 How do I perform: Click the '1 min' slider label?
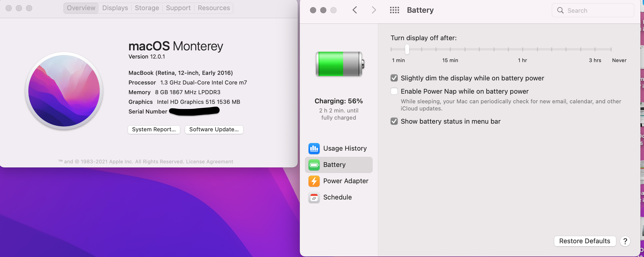pyautogui.click(x=398, y=60)
